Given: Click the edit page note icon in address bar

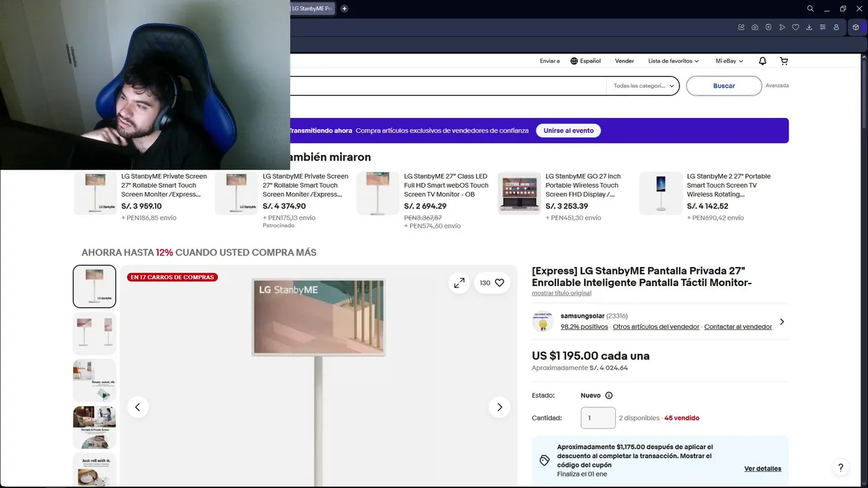Looking at the screenshot, I should (741, 27).
